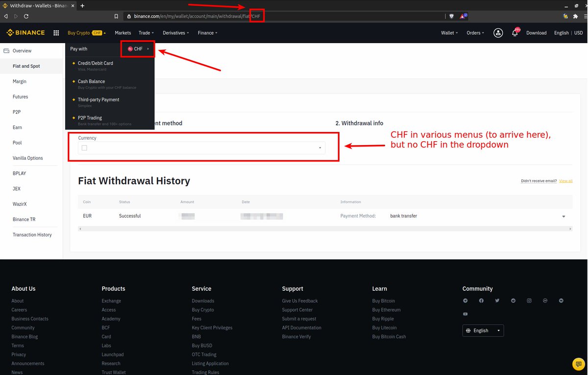Click the Successful status cell
This screenshot has height=375, width=588.
pos(130,216)
